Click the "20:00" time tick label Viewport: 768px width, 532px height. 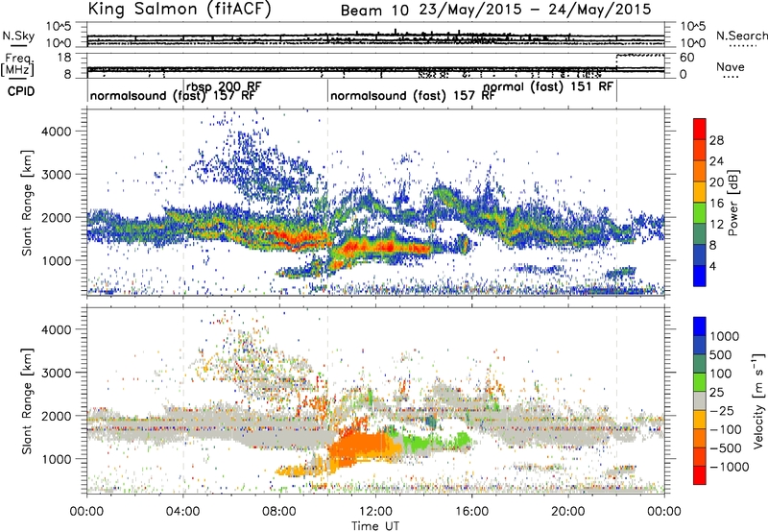tap(568, 512)
